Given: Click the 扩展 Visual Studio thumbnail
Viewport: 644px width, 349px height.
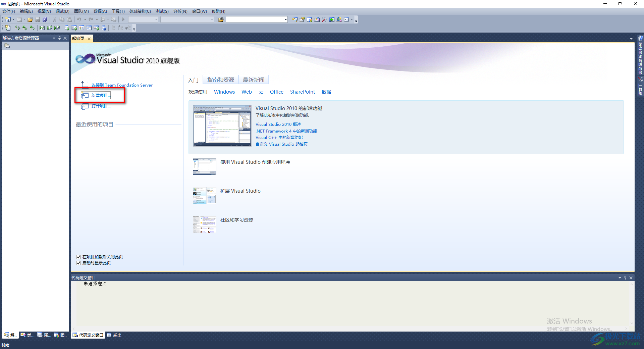Looking at the screenshot, I should [205, 196].
